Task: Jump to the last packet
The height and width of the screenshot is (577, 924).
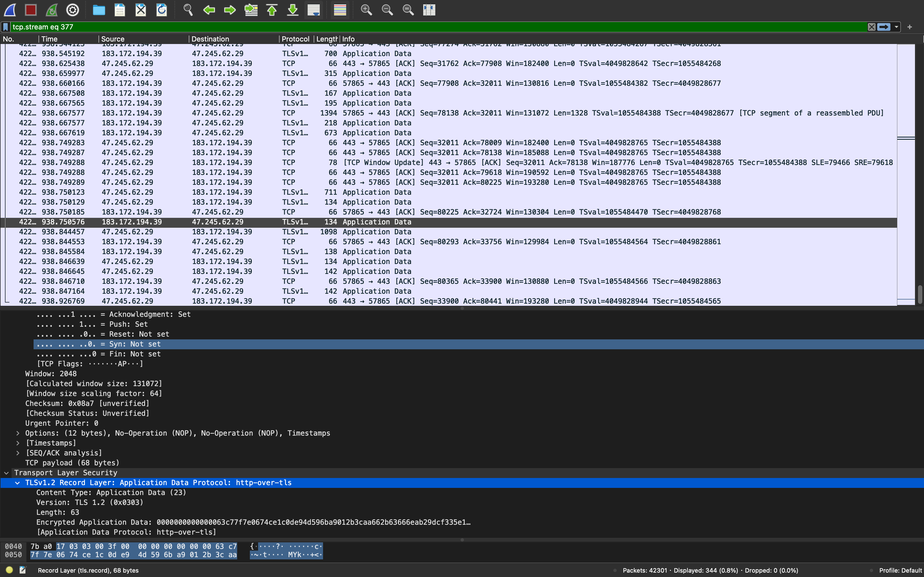Action: point(293,10)
